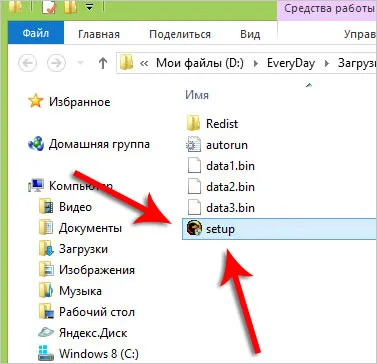Click the Properties icon in quick access toolbar
Screen dimensions: 377x364
coord(49,7)
